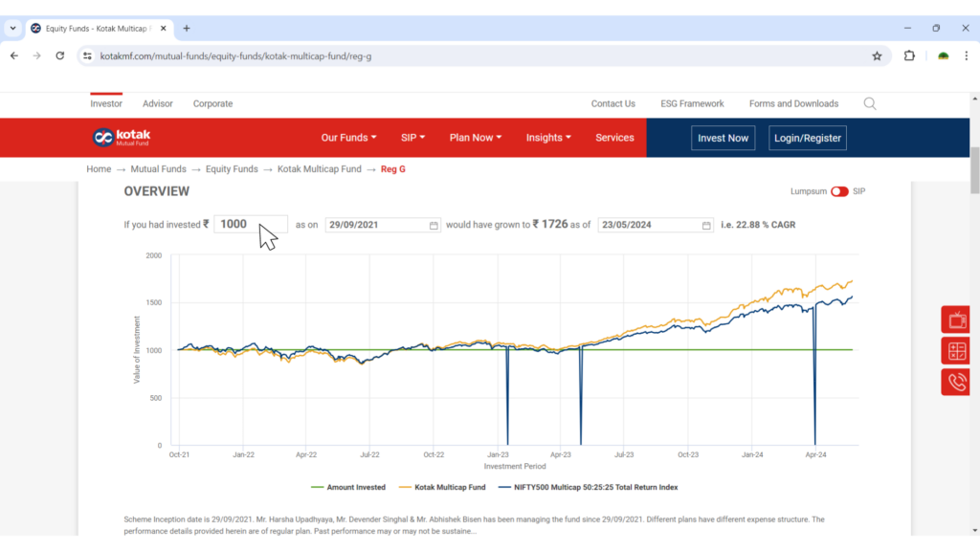Click the Chrome profile avatar icon

tap(943, 56)
